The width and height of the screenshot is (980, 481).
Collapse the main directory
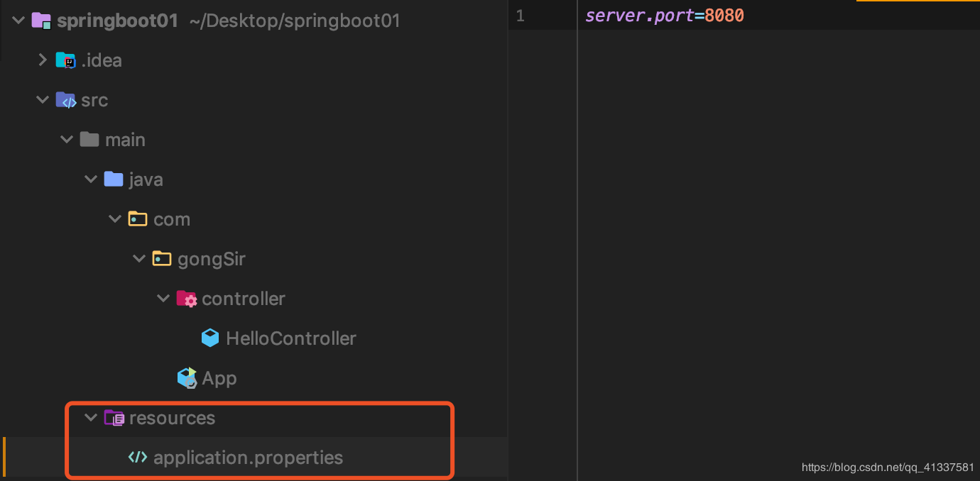(x=67, y=140)
